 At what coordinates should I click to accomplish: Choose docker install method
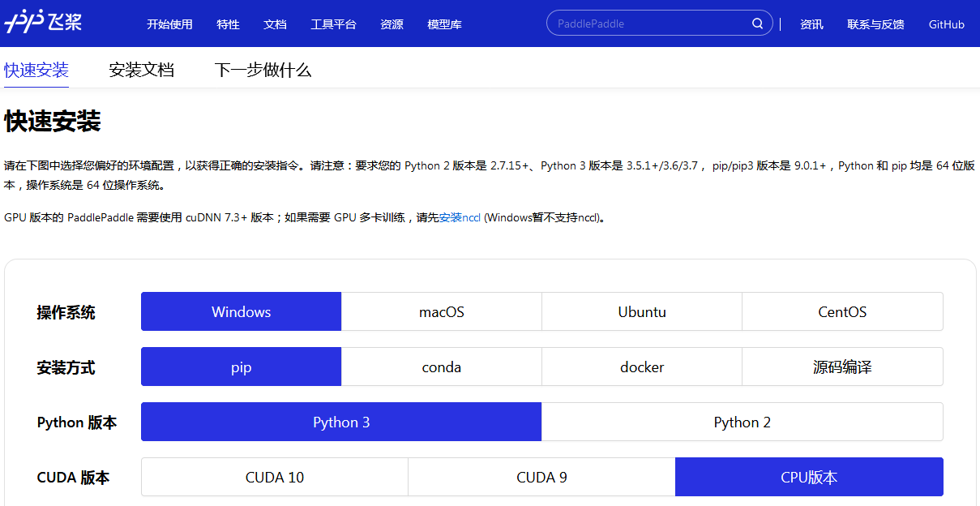click(x=642, y=367)
